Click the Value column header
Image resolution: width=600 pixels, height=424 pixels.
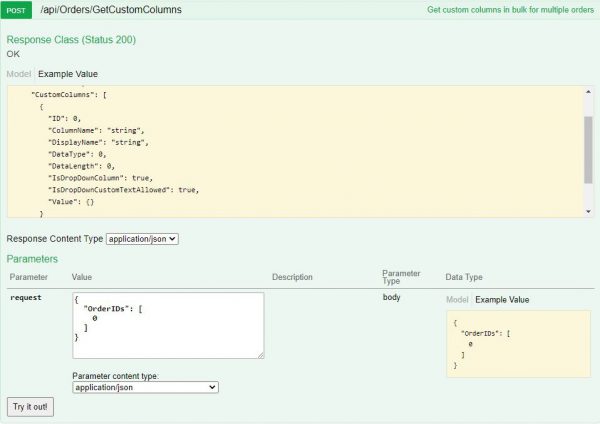click(82, 277)
